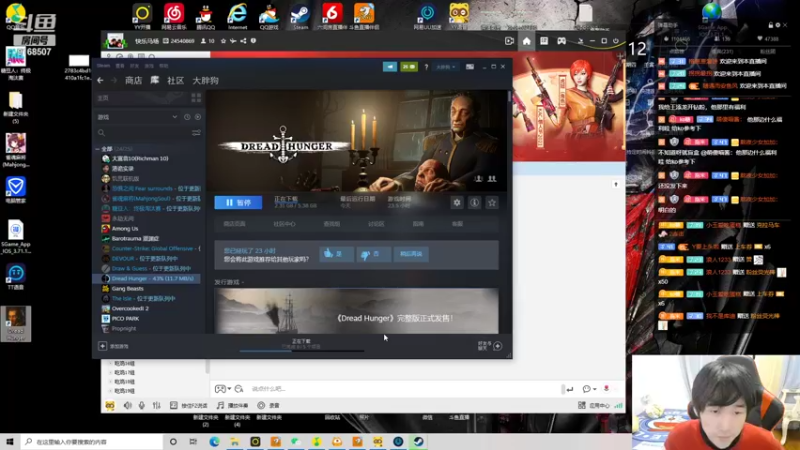This screenshot has width=800, height=450.
Task: Open YY play accompaniment music button
Action: point(232,406)
